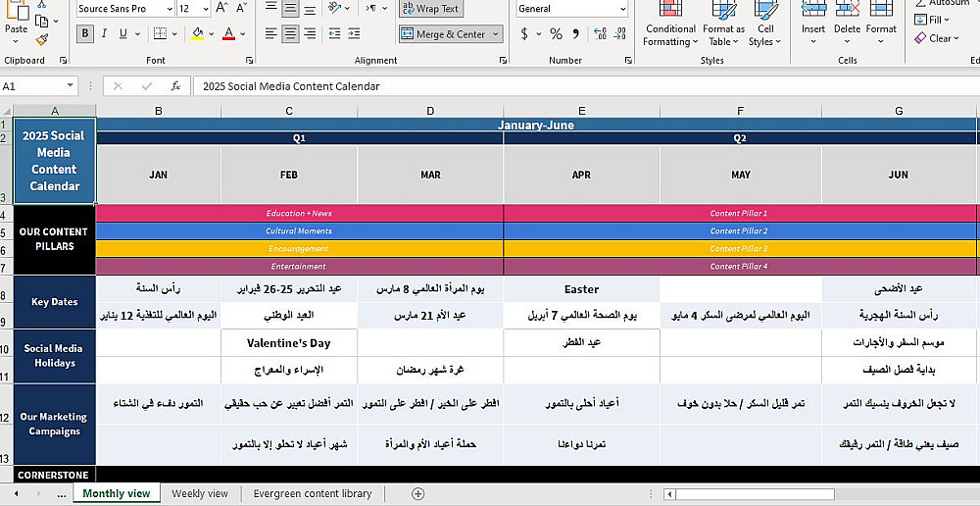Bottom align the cell contents
This screenshot has width=980, height=506.
(310, 8)
